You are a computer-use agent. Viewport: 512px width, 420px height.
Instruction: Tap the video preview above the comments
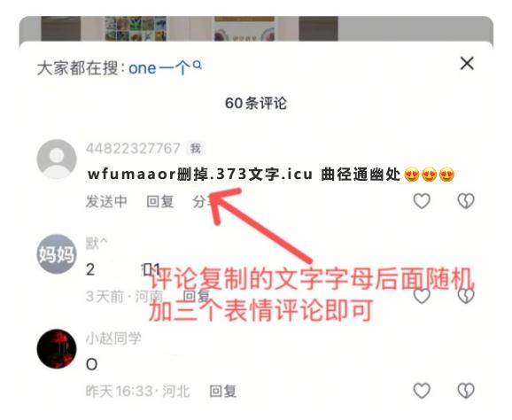point(256,28)
